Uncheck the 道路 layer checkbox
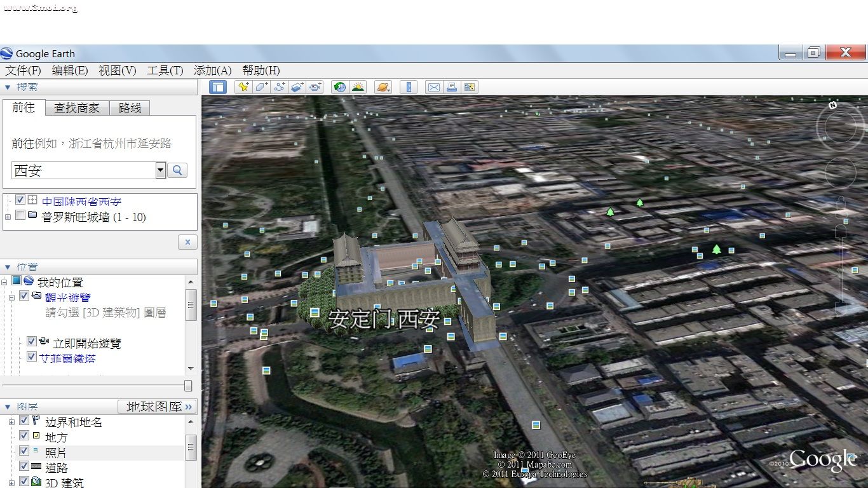The width and height of the screenshot is (868, 488). click(x=24, y=466)
